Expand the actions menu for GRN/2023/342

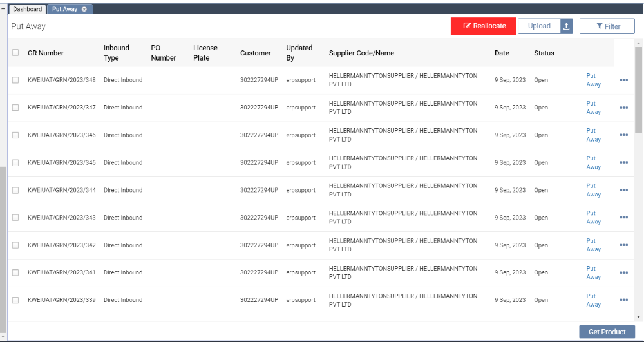coord(623,245)
